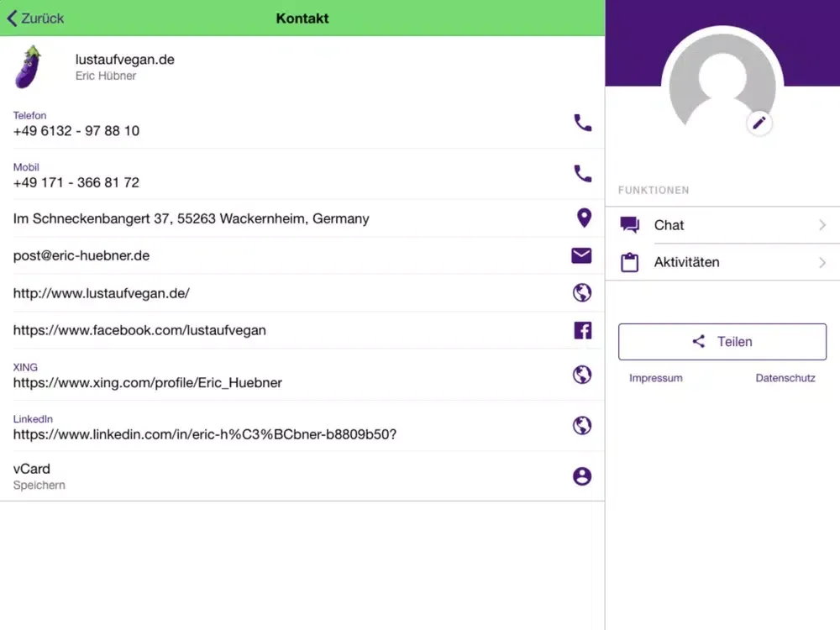The image size is (840, 630).
Task: Open http://www.lustaufvegan.de/ link
Action: (x=102, y=293)
